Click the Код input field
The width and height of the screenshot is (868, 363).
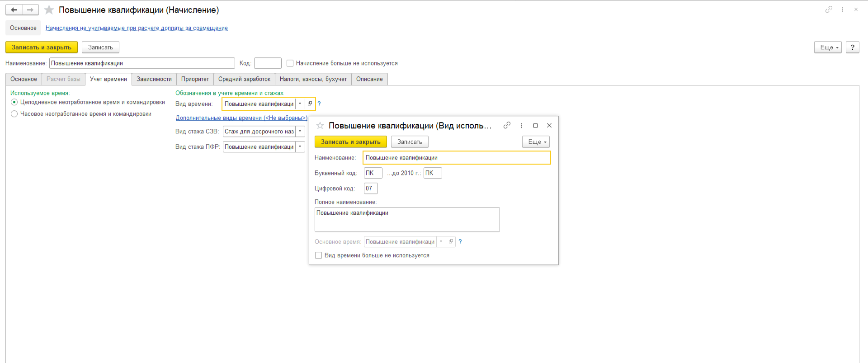coord(268,63)
